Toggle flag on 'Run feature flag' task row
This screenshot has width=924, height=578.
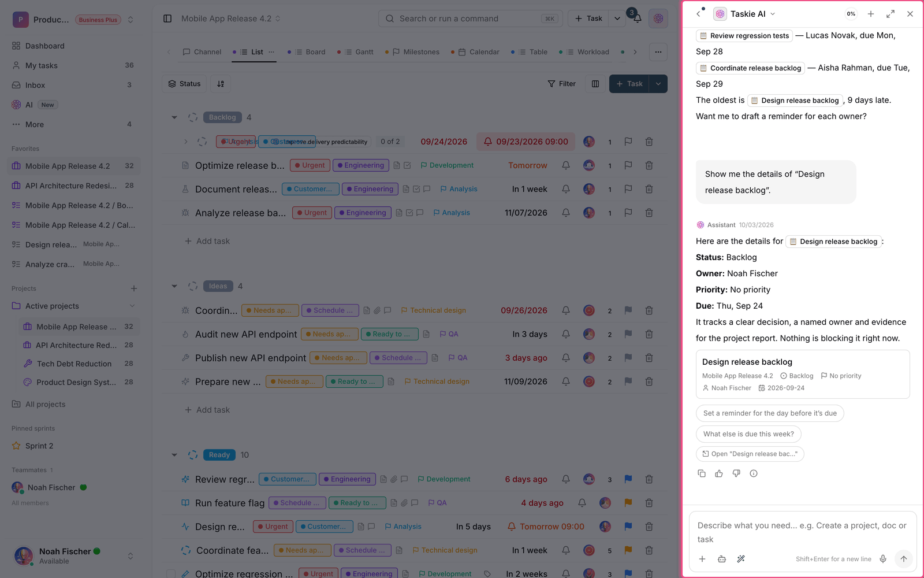click(628, 503)
